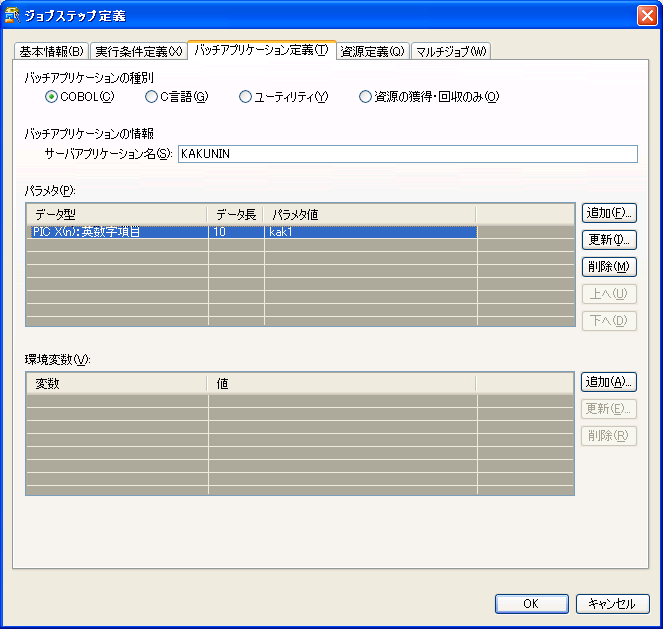Image resolution: width=663 pixels, height=629 pixels.
Task: Close the ジョブステップ定義 dialog
Action: tap(646, 16)
